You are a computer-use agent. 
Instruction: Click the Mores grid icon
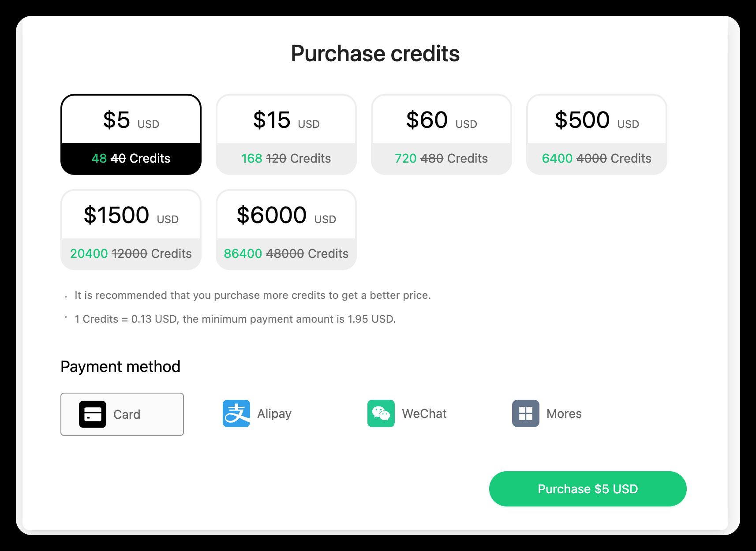click(526, 413)
